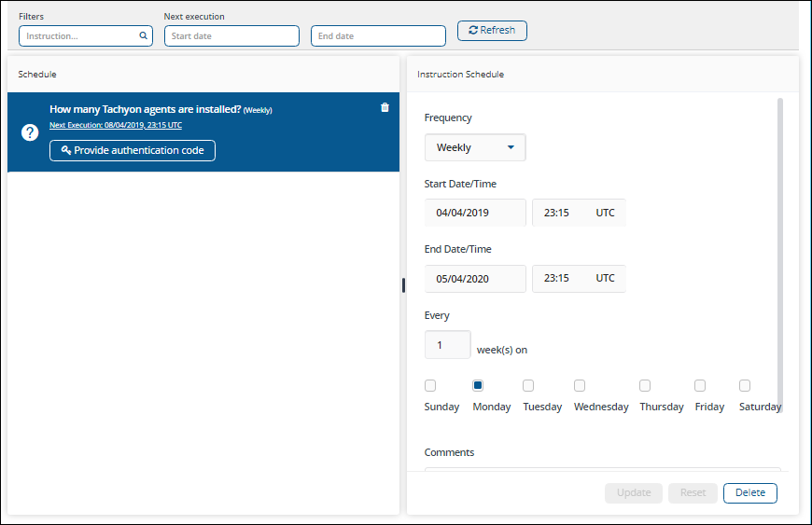Open the End Date 05/04/2020 field

pyautogui.click(x=475, y=278)
